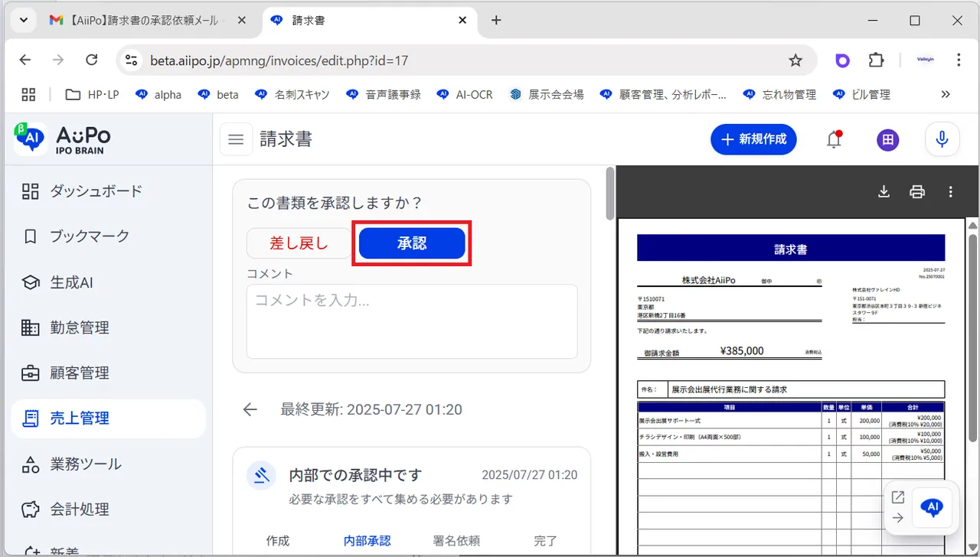The height and width of the screenshot is (557, 980).
Task: Open the notification bell
Action: (834, 139)
